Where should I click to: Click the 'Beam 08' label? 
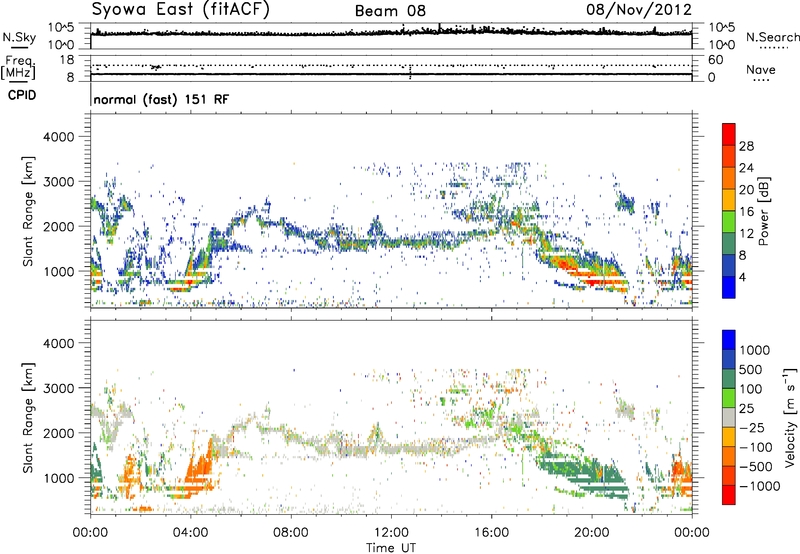(x=390, y=11)
